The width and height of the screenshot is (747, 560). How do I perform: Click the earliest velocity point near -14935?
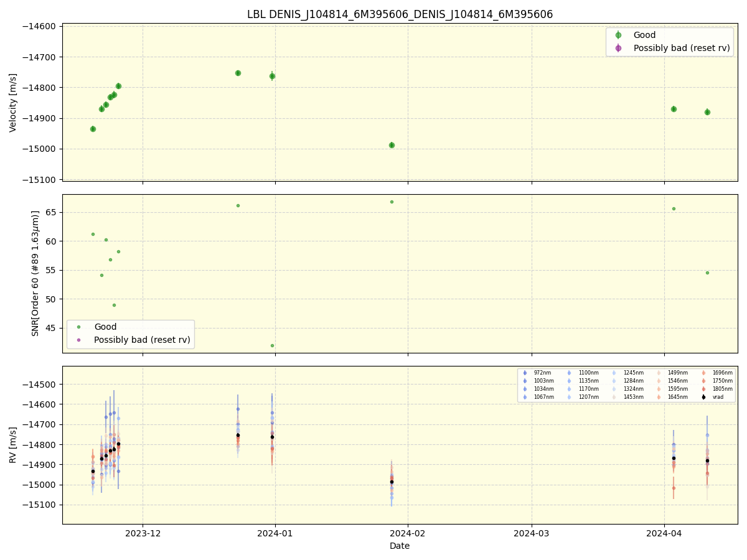(x=93, y=129)
